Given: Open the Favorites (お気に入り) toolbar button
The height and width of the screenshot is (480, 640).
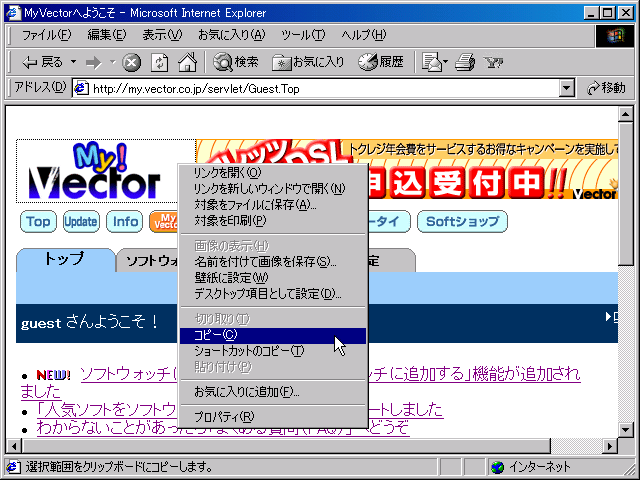Looking at the screenshot, I should tap(308, 62).
